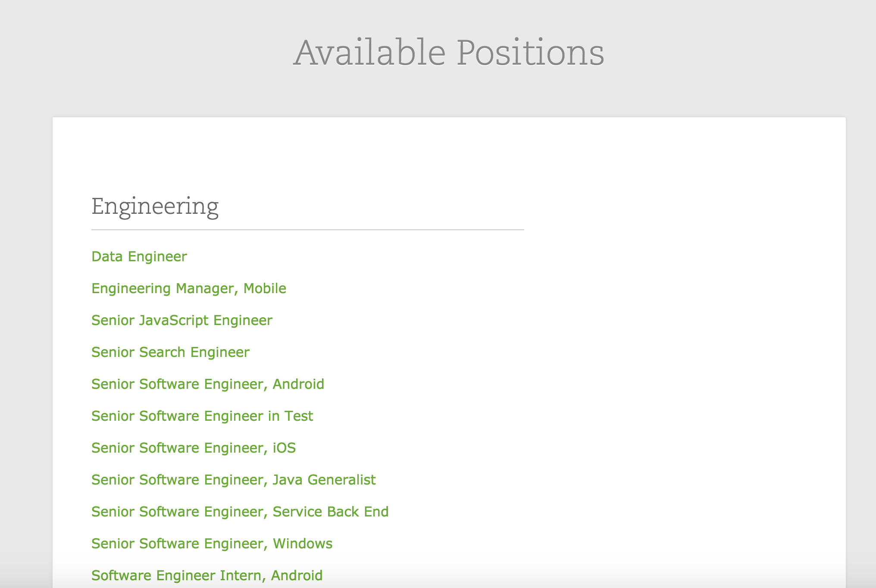
Task: Click Senior Software Engineer in Test
Action: click(202, 416)
